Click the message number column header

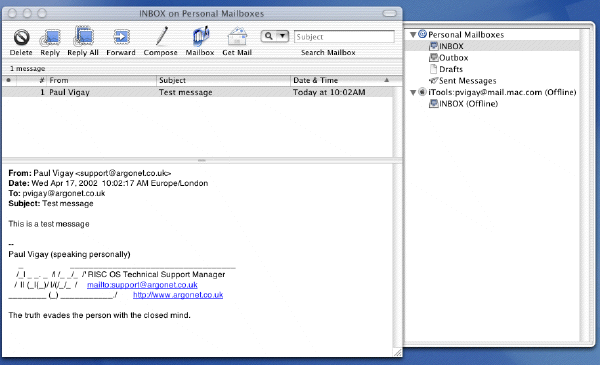coord(32,80)
